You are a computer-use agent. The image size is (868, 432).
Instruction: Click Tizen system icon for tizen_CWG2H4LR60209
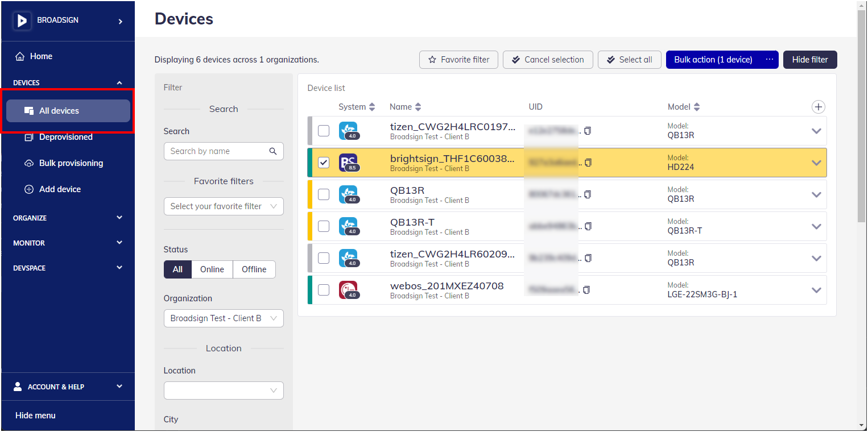tap(349, 258)
